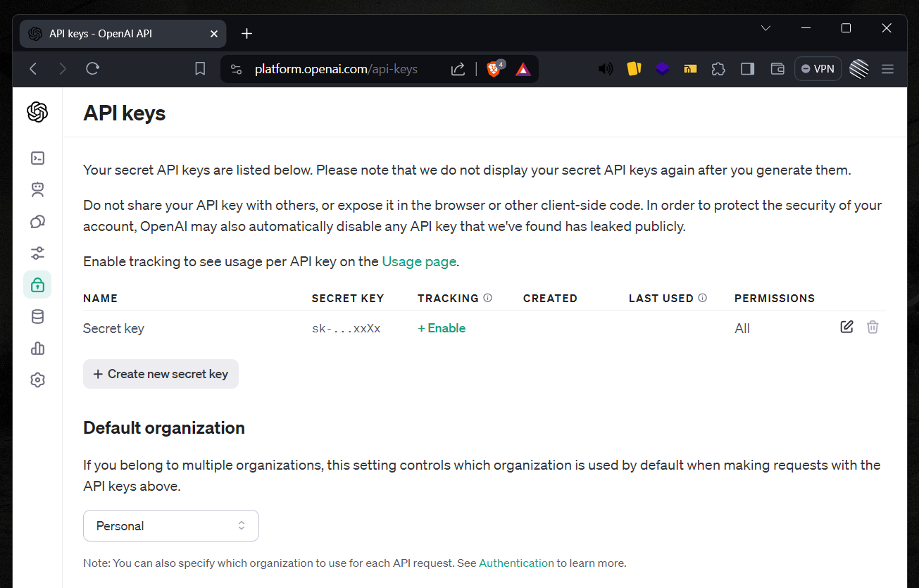
Task: Open the Threads sidebar icon
Action: point(38,222)
